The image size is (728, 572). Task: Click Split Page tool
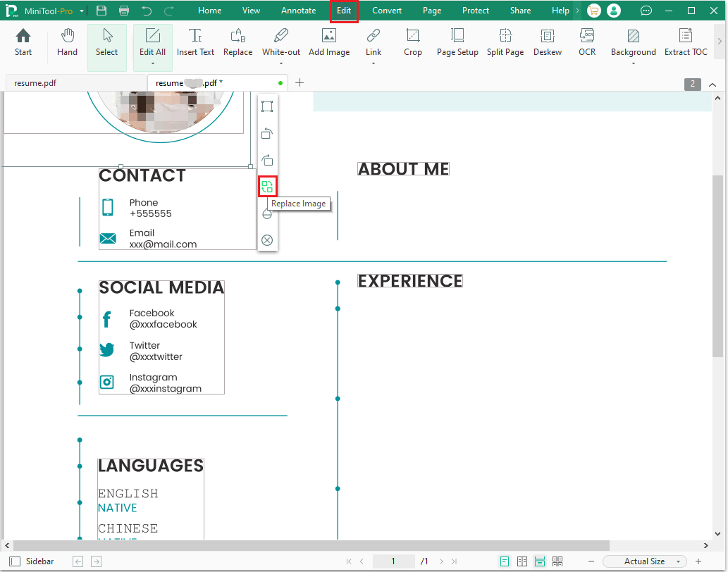tap(505, 43)
